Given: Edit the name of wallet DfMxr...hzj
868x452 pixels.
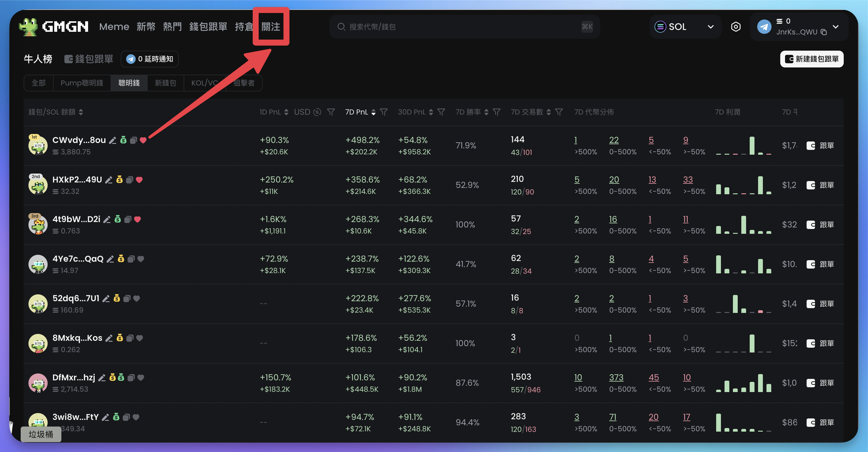Looking at the screenshot, I should tap(102, 378).
